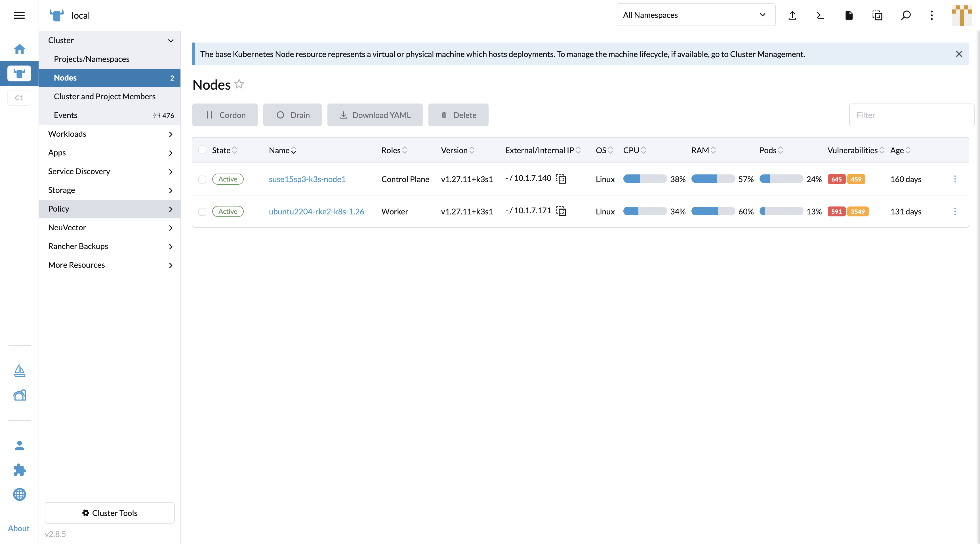Favorite the Nodes page with the star
Image resolution: width=980 pixels, height=544 pixels.
tap(239, 84)
